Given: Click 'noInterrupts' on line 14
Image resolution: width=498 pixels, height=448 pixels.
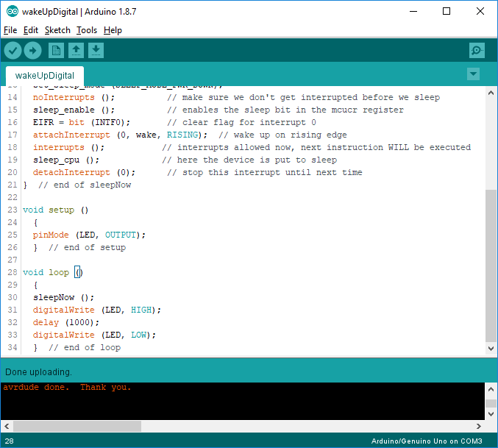Looking at the screenshot, I should [x=64, y=98].
